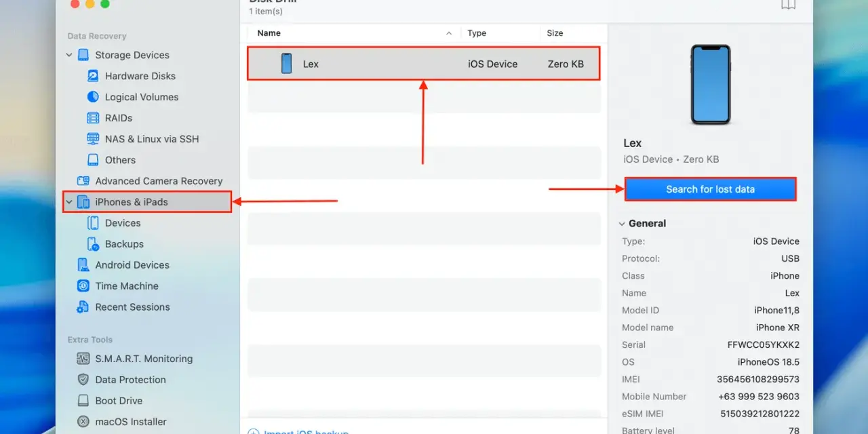Click the mobile number +63 999 523 9603
Image resolution: width=868 pixels, height=434 pixels.
pos(759,397)
